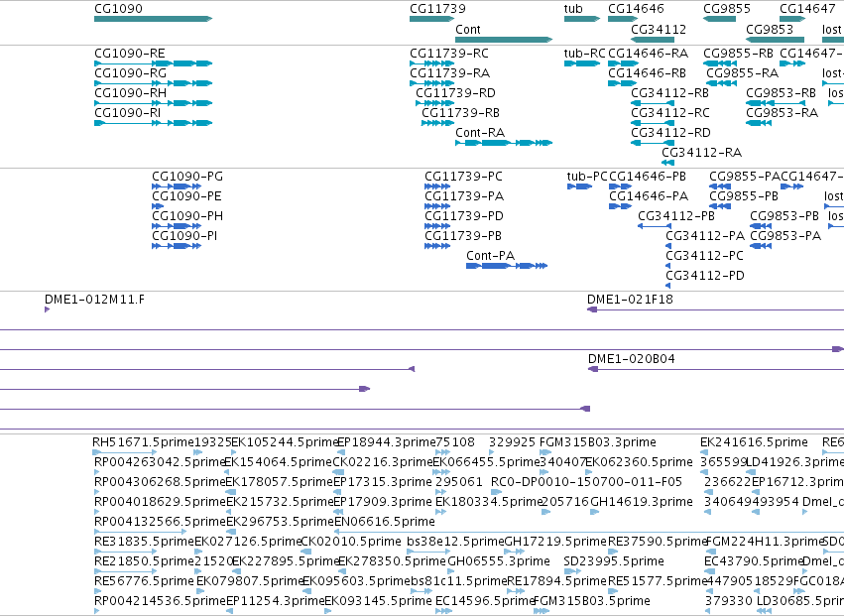
Task: Click the CG34112 gene glyph
Action: coord(653,40)
